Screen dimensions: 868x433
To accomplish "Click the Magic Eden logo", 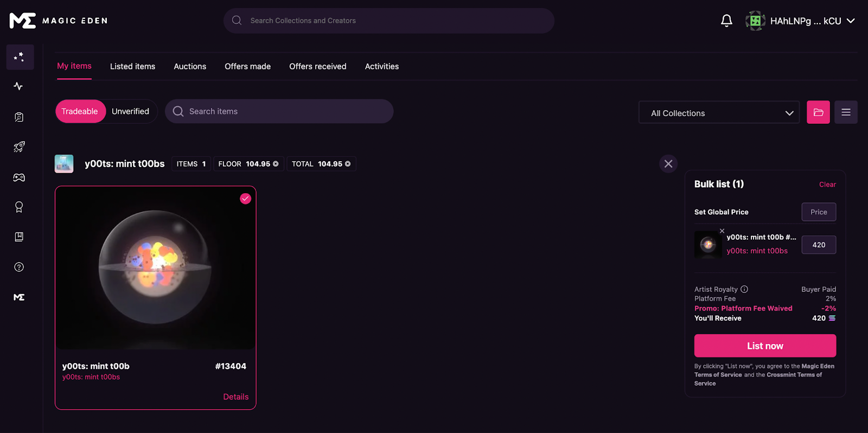I will pos(59,21).
